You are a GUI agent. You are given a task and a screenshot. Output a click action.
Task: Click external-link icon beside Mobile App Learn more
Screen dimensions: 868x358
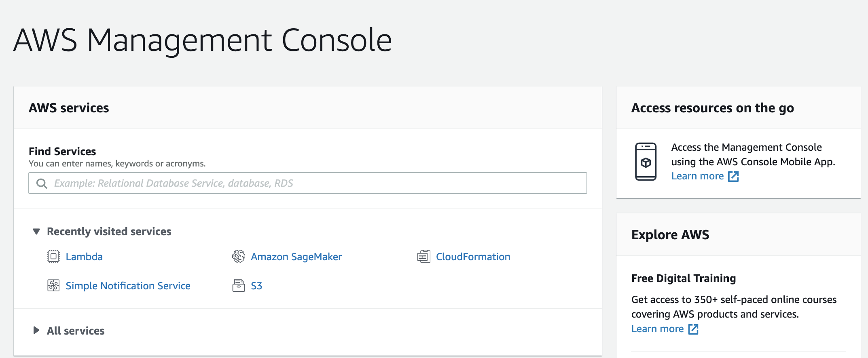click(733, 177)
